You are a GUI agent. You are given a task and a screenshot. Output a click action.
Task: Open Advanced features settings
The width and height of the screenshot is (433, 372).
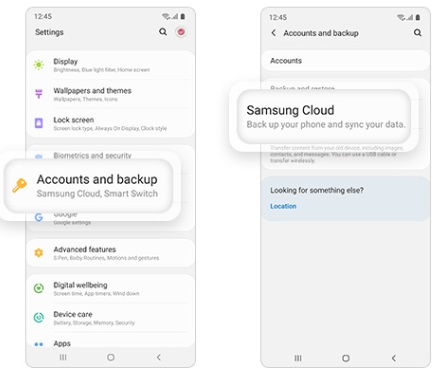click(x=110, y=253)
